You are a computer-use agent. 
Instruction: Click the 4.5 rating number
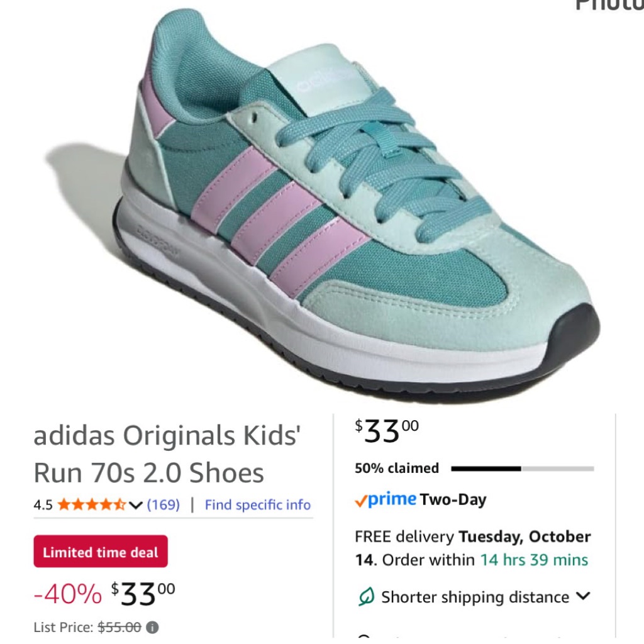pos(43,505)
